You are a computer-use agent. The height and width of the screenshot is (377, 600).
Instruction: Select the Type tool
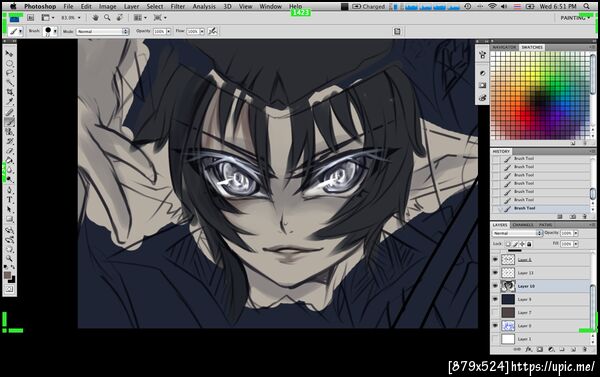tap(9, 200)
